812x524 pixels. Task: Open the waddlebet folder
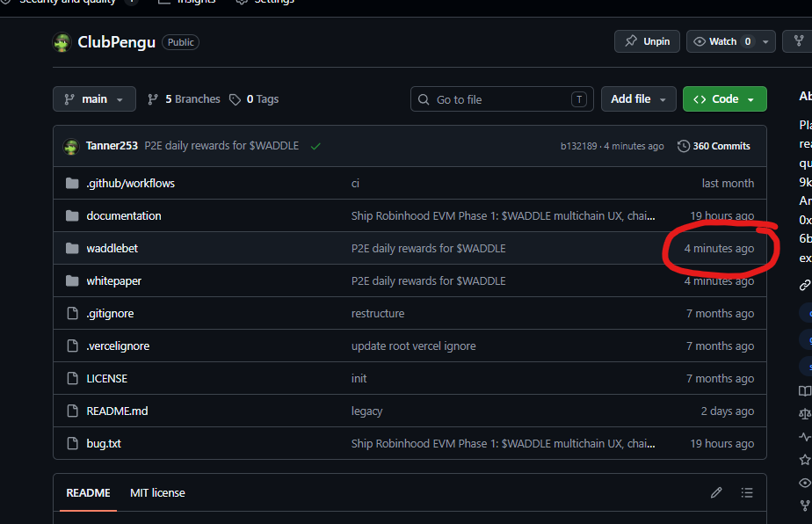112,248
